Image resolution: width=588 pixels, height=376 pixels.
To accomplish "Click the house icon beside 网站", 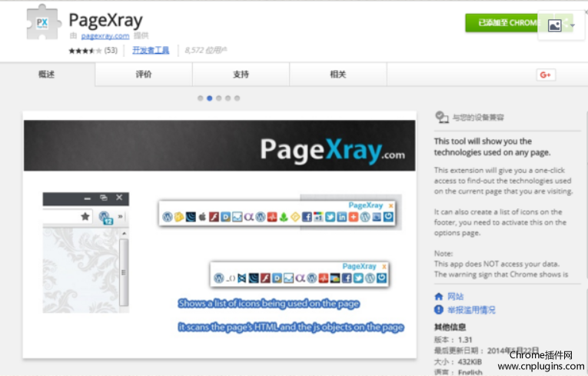I will (439, 297).
